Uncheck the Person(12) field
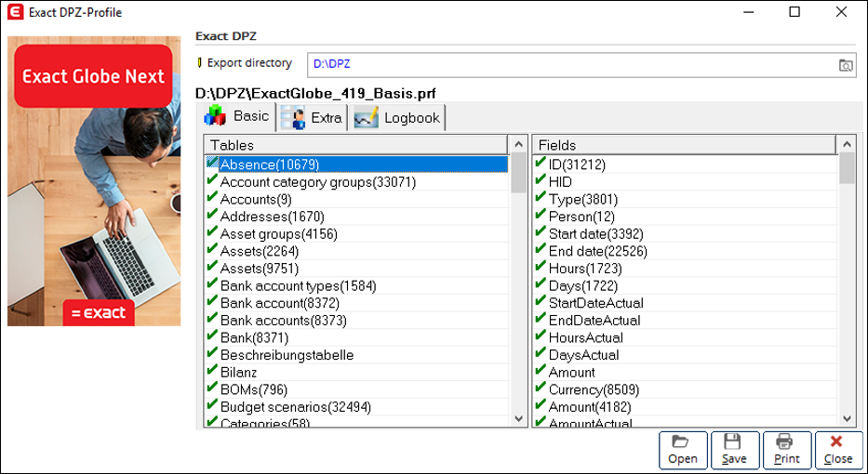 click(541, 215)
